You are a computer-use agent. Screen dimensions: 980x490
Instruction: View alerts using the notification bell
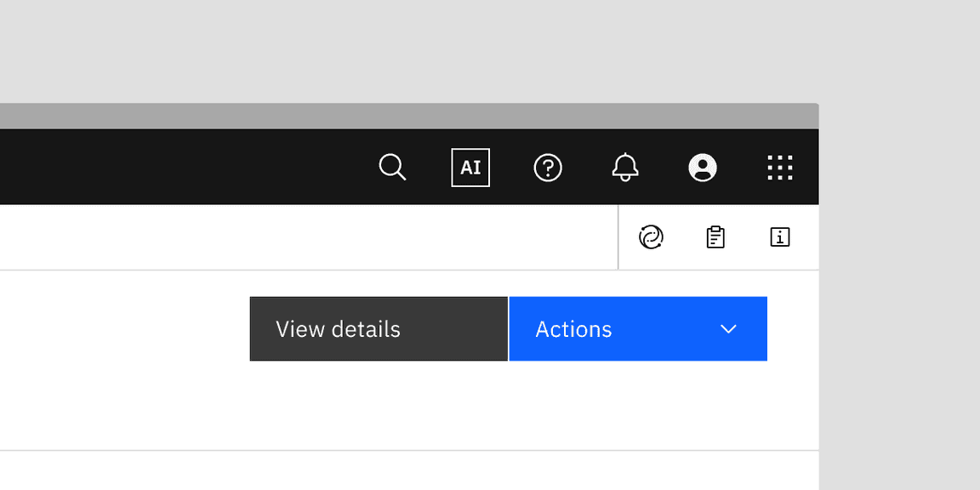pyautogui.click(x=625, y=167)
